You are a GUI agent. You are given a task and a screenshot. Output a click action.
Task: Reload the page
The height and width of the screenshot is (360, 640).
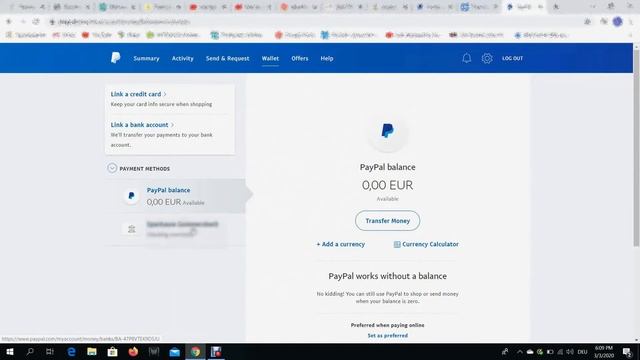click(36, 21)
